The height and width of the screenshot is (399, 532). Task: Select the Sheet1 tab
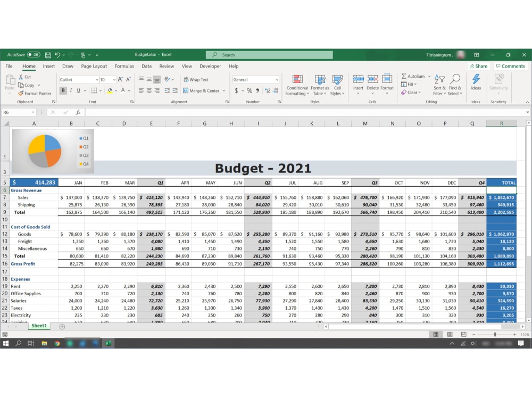click(39, 326)
